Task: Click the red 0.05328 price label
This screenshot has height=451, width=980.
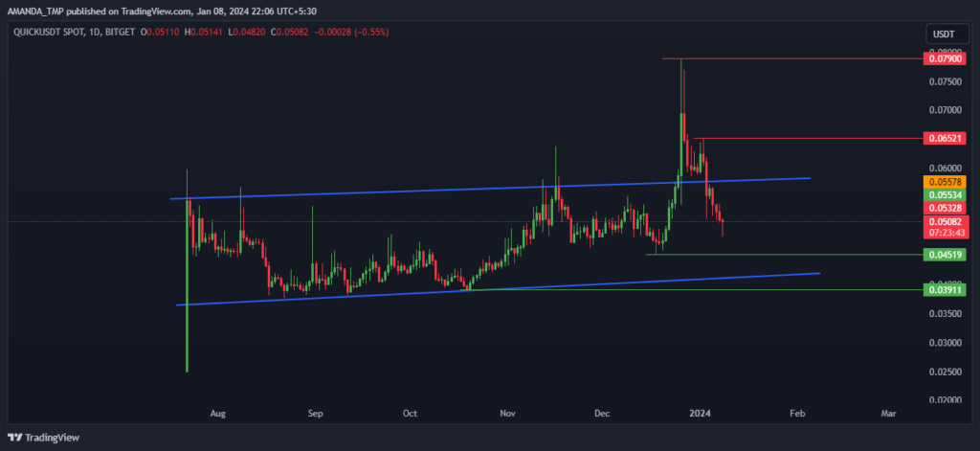Action: coord(945,208)
